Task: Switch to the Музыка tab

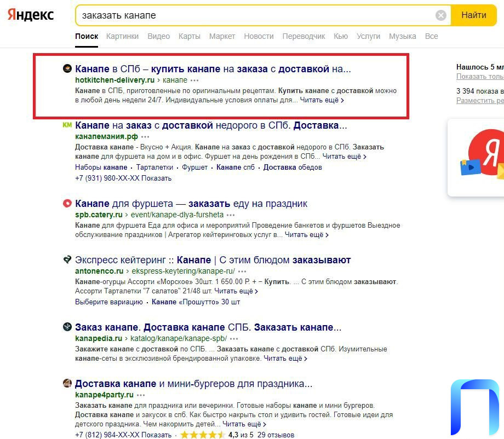Action: click(x=403, y=36)
